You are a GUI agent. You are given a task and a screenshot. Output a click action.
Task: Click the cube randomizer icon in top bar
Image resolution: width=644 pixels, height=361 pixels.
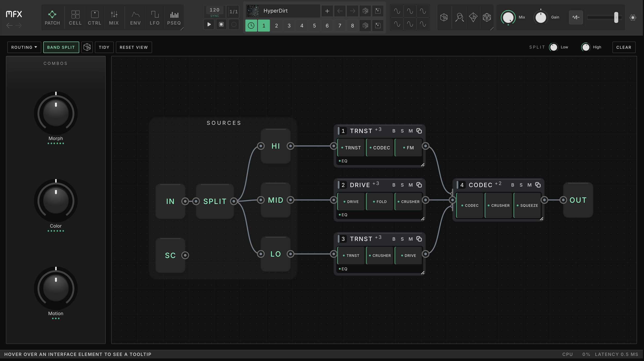point(444,18)
